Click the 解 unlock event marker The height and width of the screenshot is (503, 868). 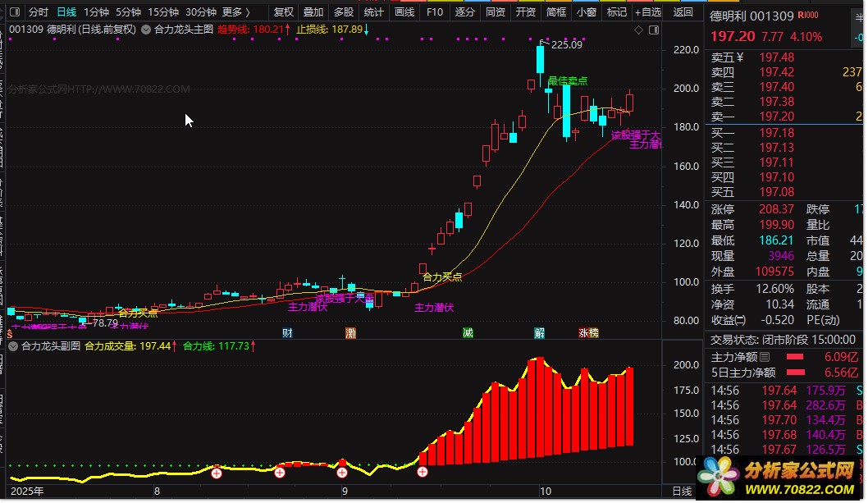pos(540,333)
